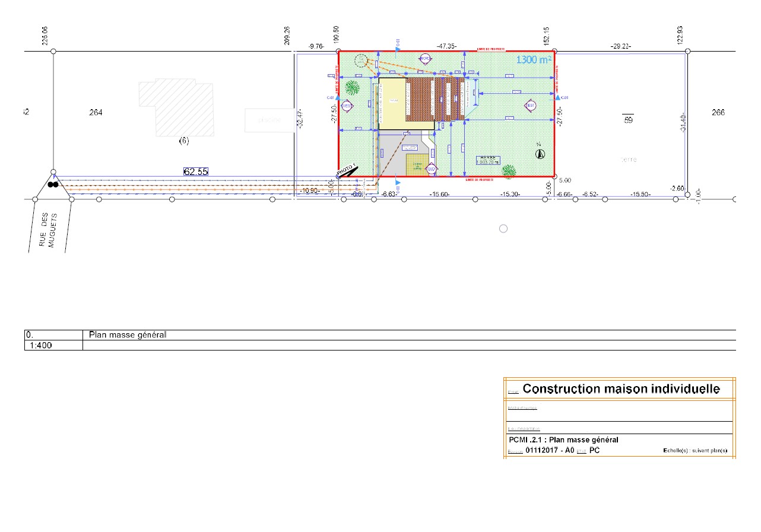Viewport: 761px width, 532px height.
Task: Click the 62.55 dimension label
Action: point(196,171)
